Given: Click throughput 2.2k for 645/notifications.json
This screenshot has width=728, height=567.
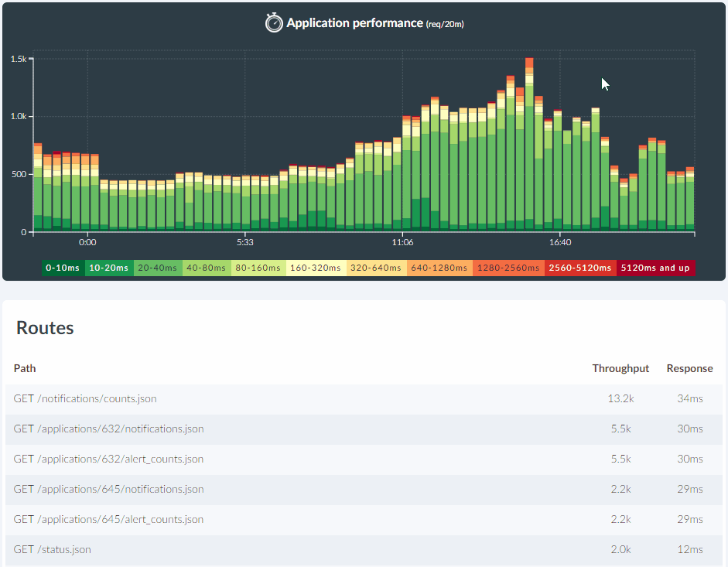Looking at the screenshot, I should 620,489.
